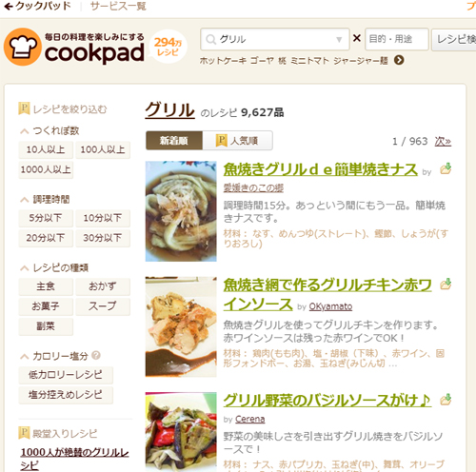Save the グリルチキン recipe with folder icon

(x=446, y=285)
